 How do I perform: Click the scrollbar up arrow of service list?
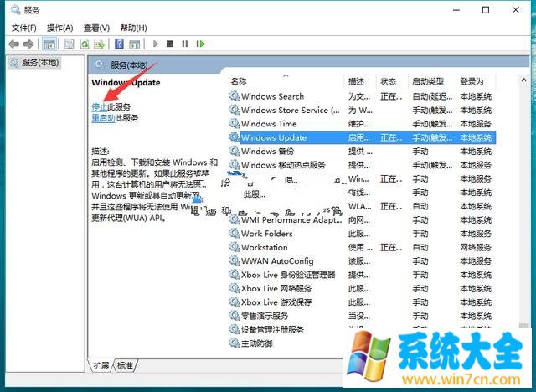click(523, 80)
